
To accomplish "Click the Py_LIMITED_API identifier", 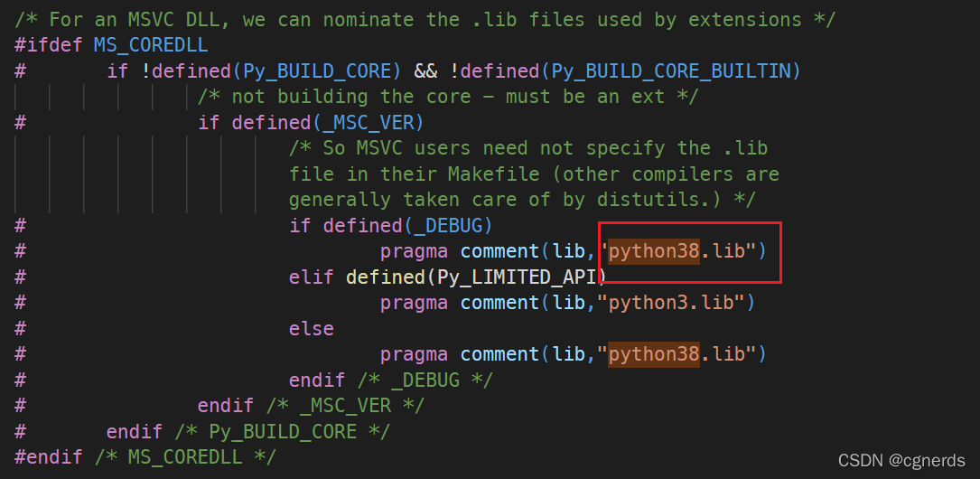I will [516, 277].
